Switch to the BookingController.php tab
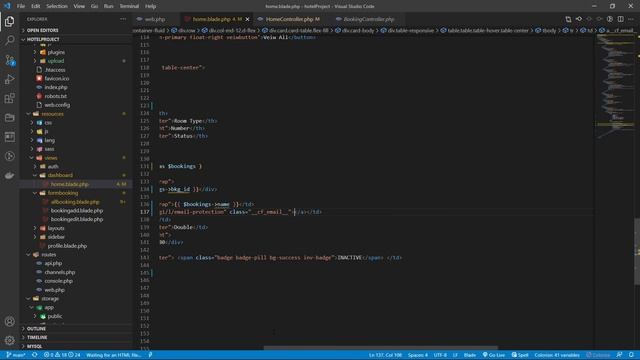 369,19
